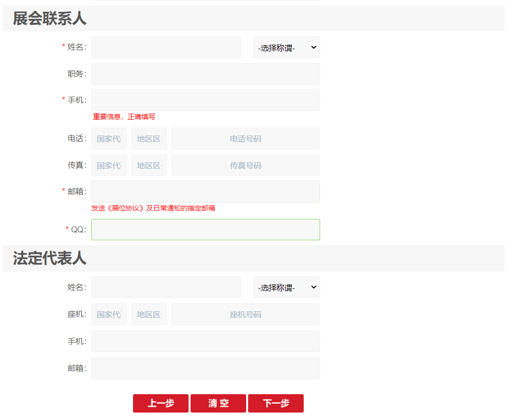Focus the 法定代表人 邮箱 input field
Image resolution: width=530 pixels, height=420 pixels.
pos(205,368)
